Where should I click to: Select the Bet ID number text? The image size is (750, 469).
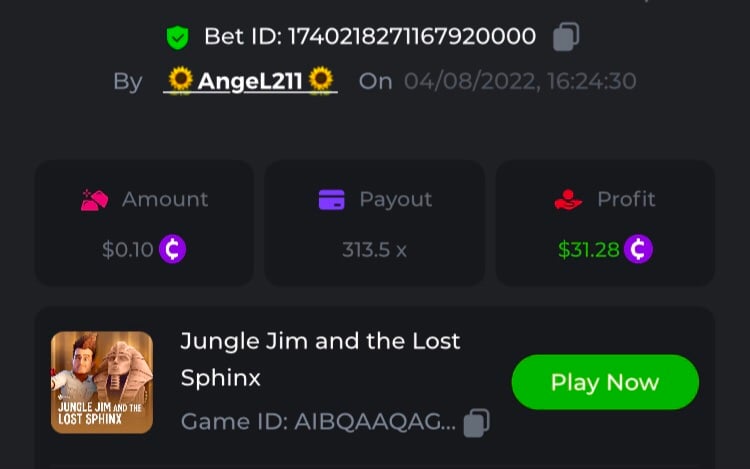pos(412,38)
